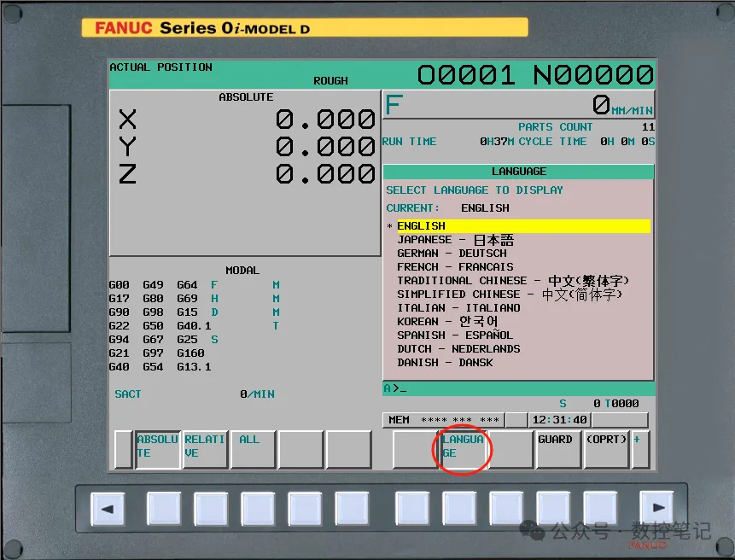
Task: Click the X axis absolute value 0.000
Action: tap(325, 119)
